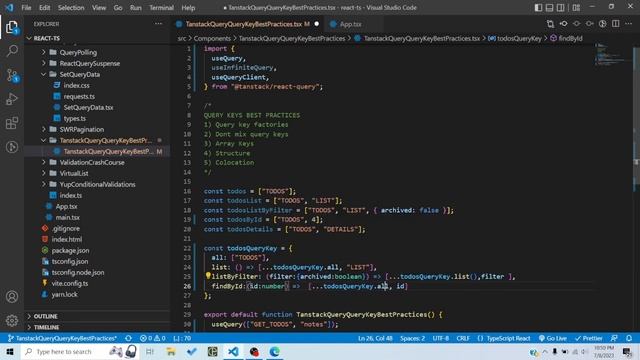Open File Explorer from the taskbar
The height and width of the screenshot is (360, 640).
[x=171, y=351]
